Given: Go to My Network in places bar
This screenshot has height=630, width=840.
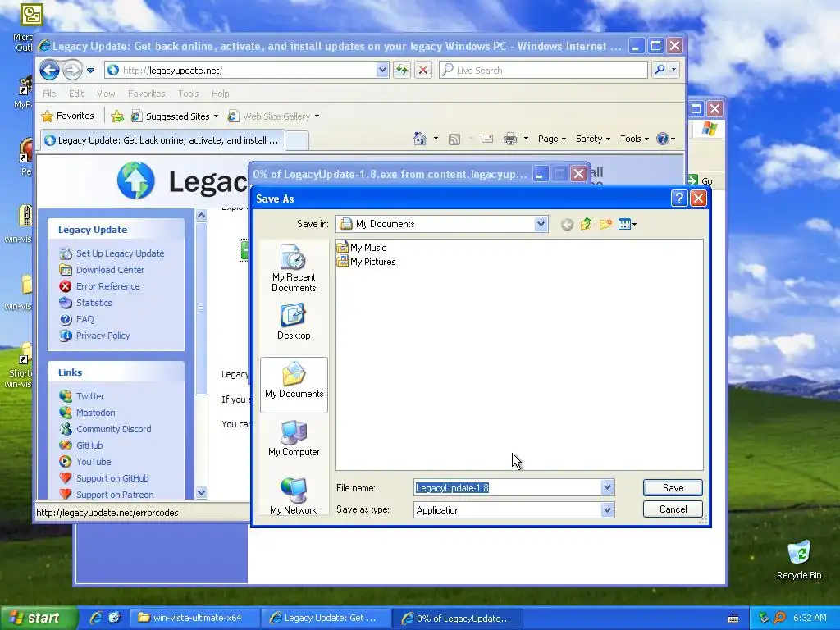Looking at the screenshot, I should point(294,496).
